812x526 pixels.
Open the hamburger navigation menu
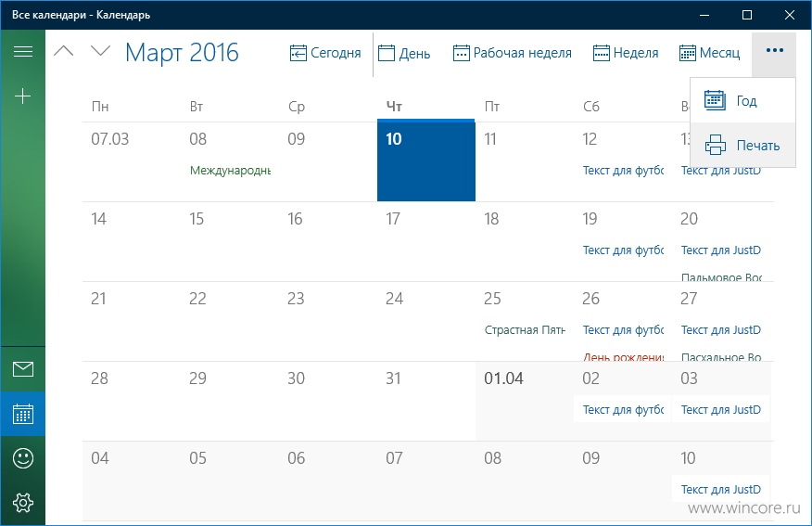coord(23,51)
